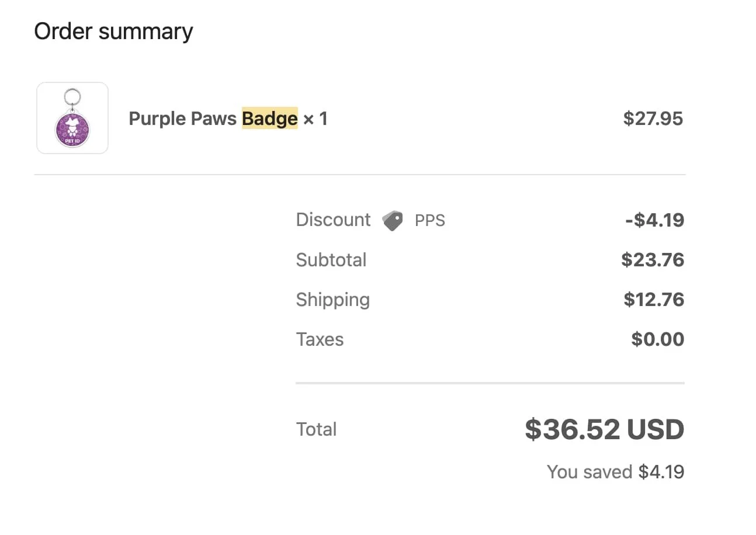This screenshot has height=535, width=756.
Task: Click the Subtotal label
Action: click(x=331, y=260)
